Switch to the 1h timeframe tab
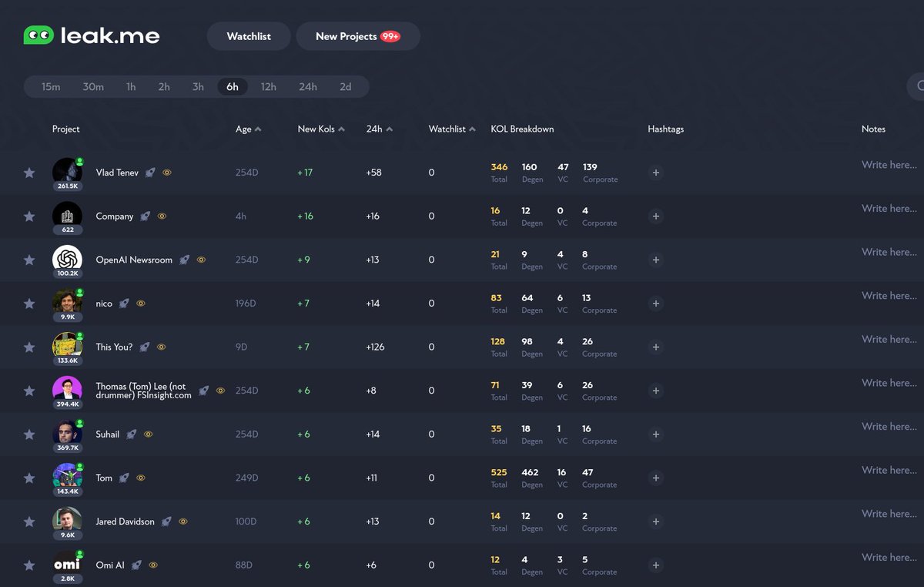924x587 pixels. pyautogui.click(x=130, y=86)
